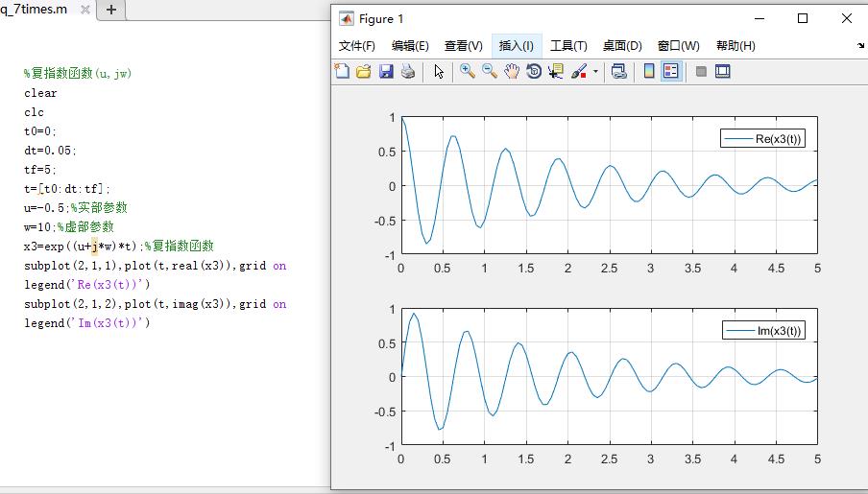Select the Edit Plot arrow tool
The width and height of the screenshot is (868, 494).
click(x=439, y=71)
